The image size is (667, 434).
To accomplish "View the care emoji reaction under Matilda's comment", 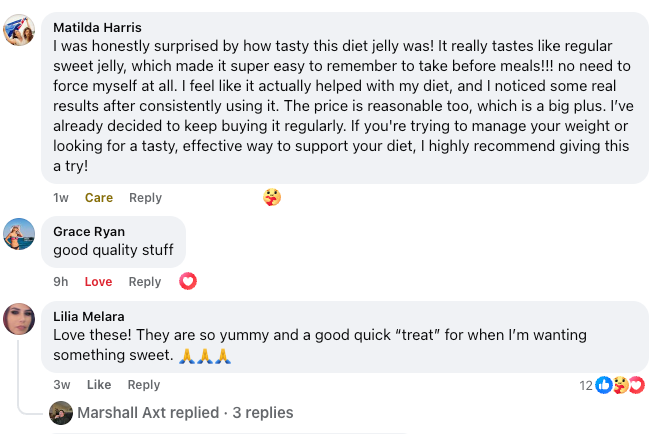I will [271, 197].
